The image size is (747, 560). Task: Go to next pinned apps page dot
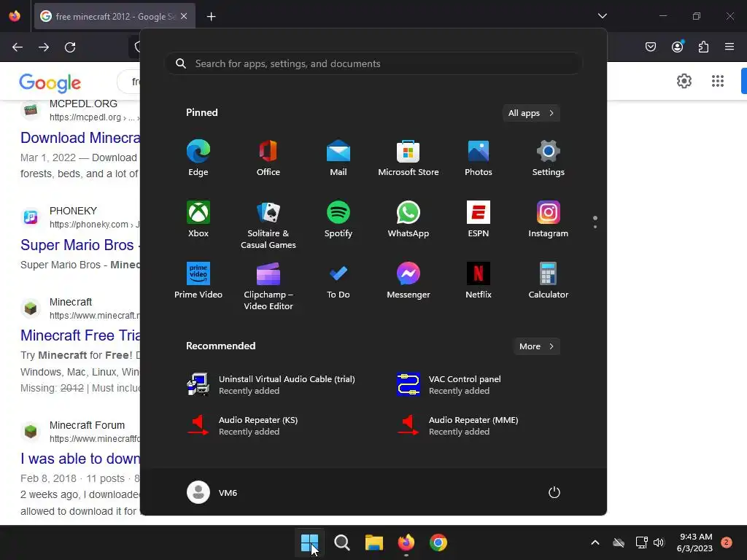pyautogui.click(x=595, y=227)
